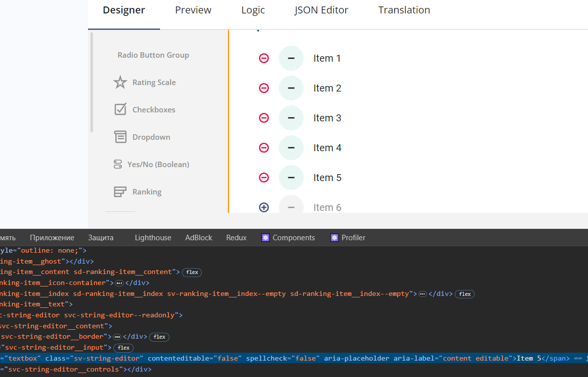The height and width of the screenshot is (377, 588).
Task: Expand the ranking-item__icon-container element
Action: pyautogui.click(x=119, y=283)
